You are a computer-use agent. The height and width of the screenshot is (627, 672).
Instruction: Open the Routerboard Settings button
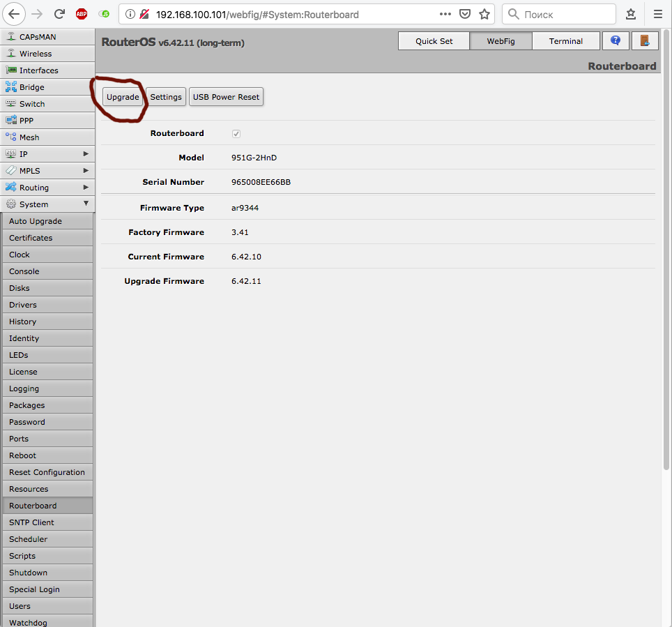166,97
